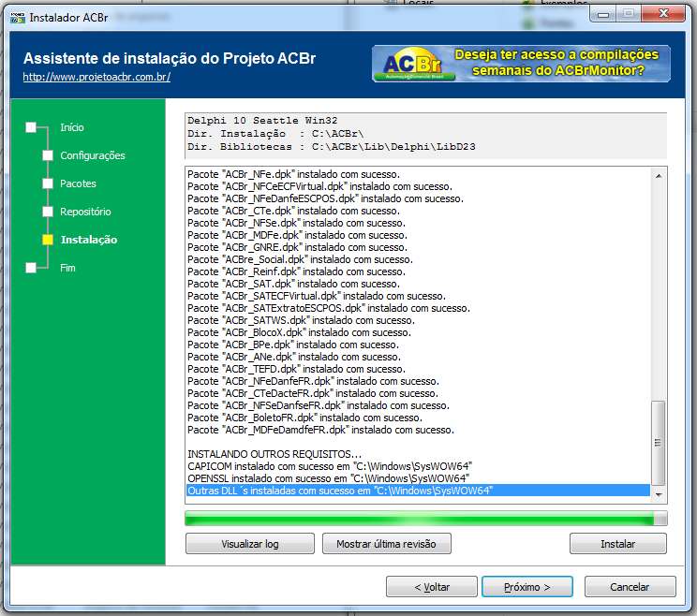Minimize the Instalador ACBr window
The height and width of the screenshot is (616, 697).
(x=603, y=14)
